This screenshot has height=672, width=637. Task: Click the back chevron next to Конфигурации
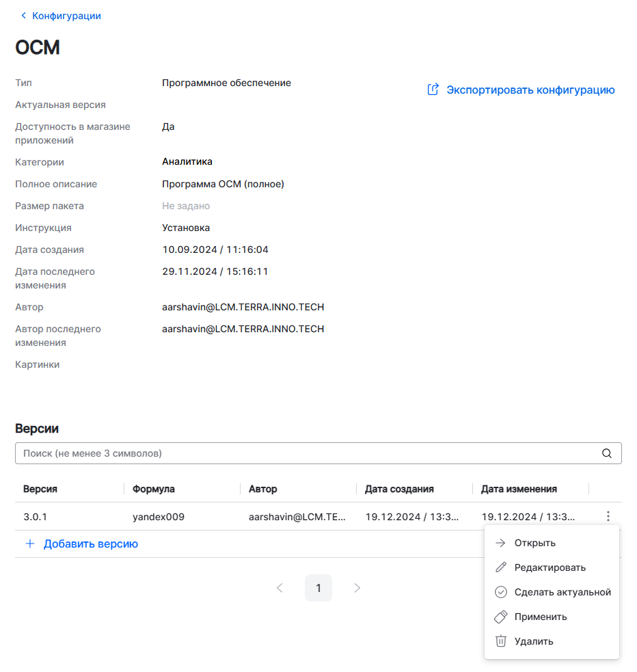point(24,16)
